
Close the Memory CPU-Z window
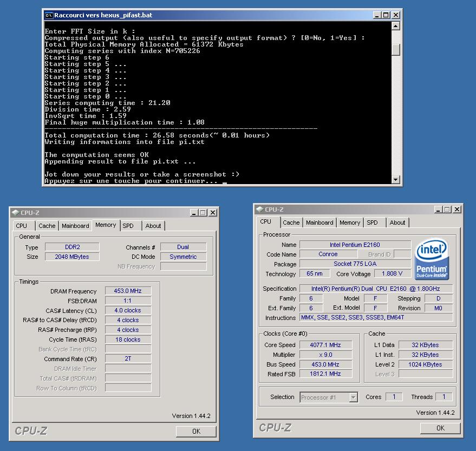(x=213, y=213)
